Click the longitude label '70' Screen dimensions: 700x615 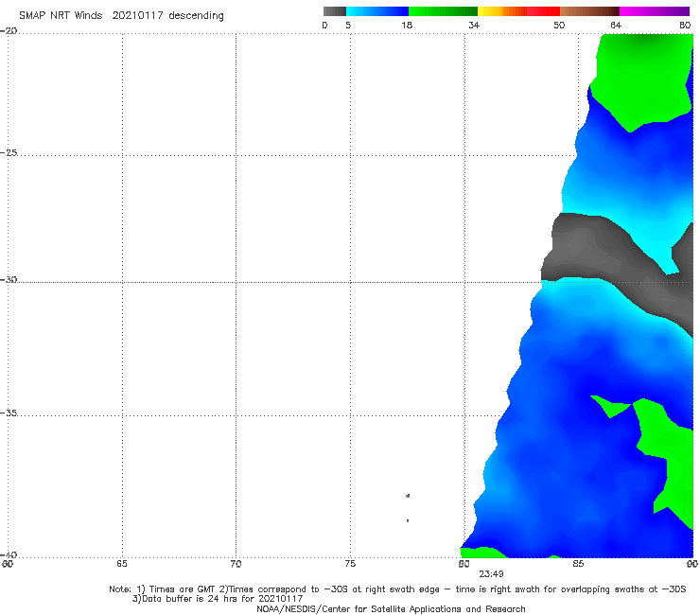[x=236, y=564]
